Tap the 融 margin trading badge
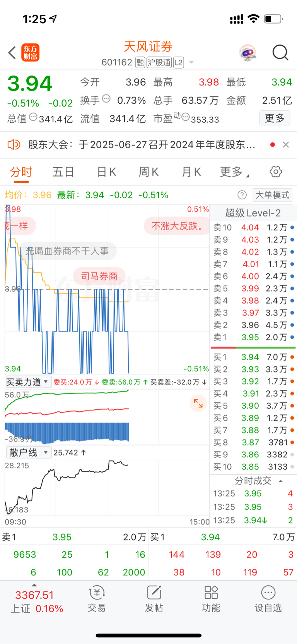This screenshot has height=644, width=297. point(140,62)
